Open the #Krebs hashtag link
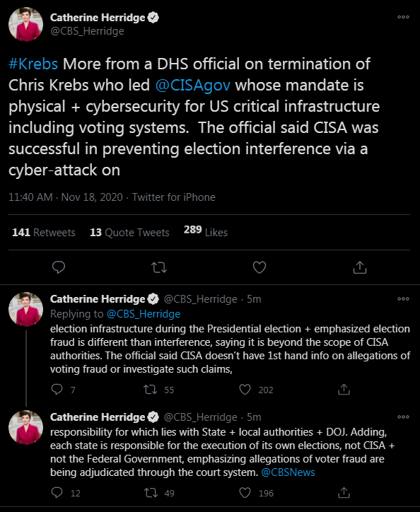420x512 pixels. point(33,64)
